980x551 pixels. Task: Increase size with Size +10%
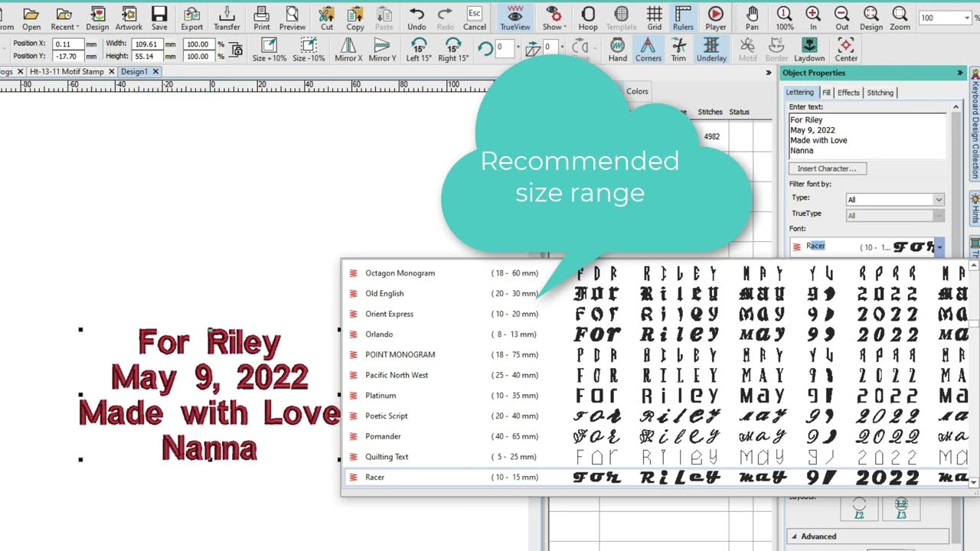tap(269, 50)
